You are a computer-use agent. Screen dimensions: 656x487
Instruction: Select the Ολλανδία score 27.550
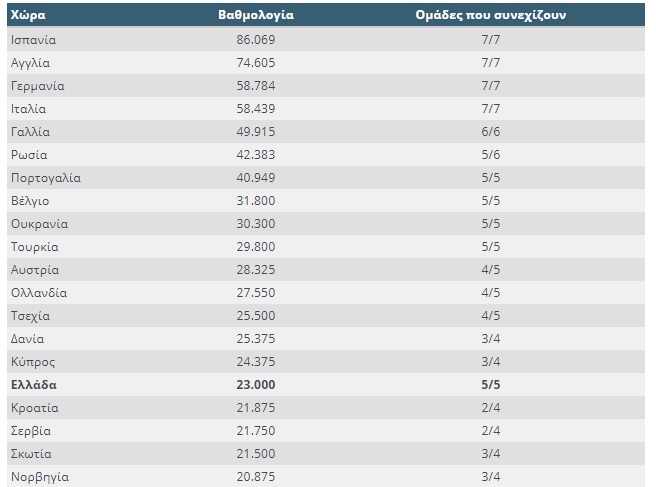[x=255, y=293]
